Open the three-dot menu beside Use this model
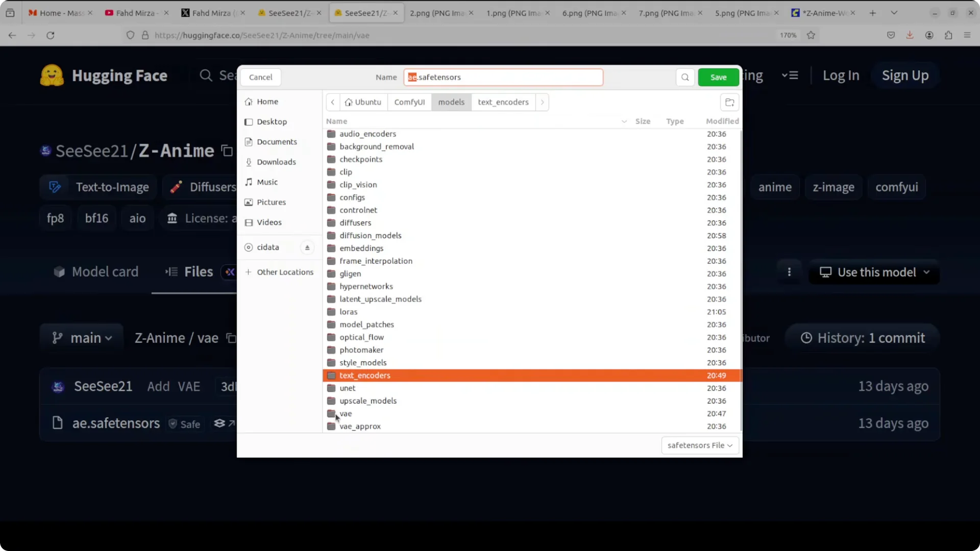The width and height of the screenshot is (980, 551). pos(789,272)
